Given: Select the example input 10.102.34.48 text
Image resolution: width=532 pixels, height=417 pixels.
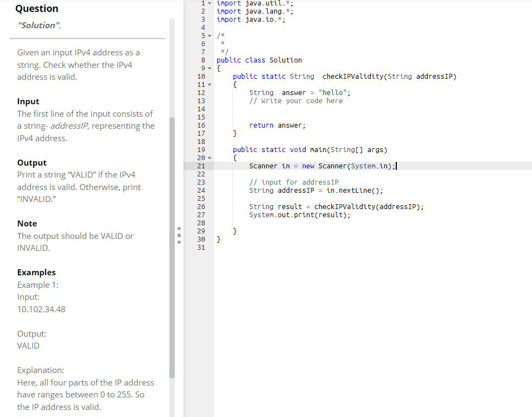Looking at the screenshot, I should tap(40, 309).
